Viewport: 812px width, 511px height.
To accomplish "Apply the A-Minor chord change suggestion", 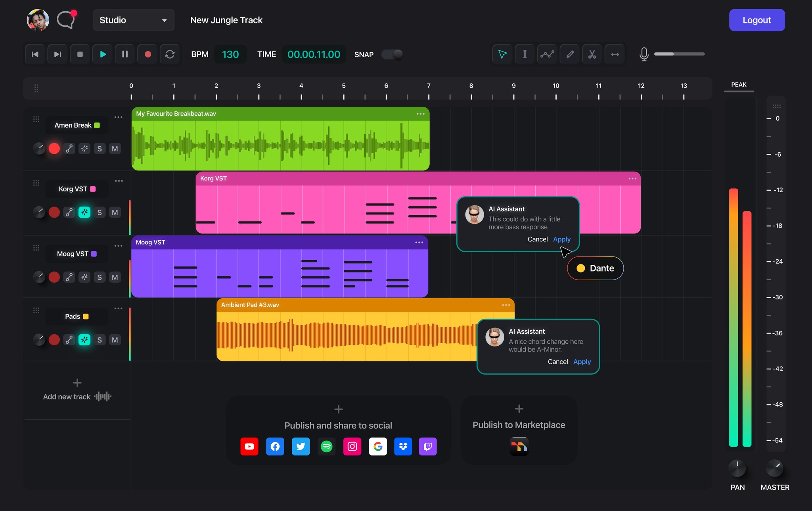I will [x=582, y=362].
